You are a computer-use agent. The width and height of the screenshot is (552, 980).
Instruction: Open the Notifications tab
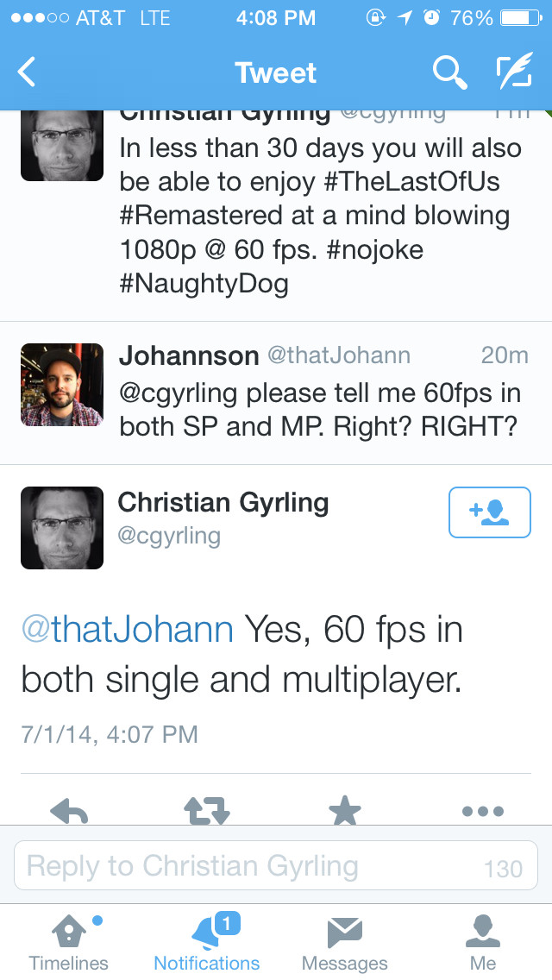point(207,942)
